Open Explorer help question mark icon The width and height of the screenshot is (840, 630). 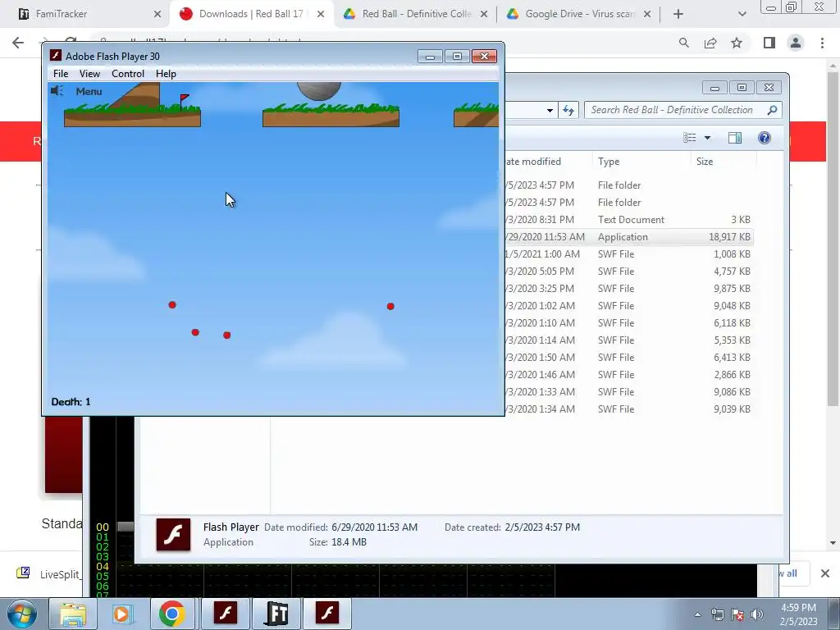click(x=765, y=138)
